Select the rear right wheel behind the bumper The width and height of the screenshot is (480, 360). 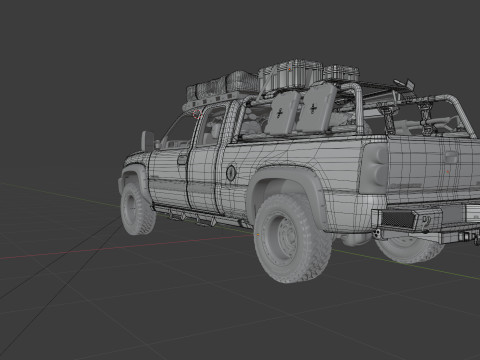(409, 249)
